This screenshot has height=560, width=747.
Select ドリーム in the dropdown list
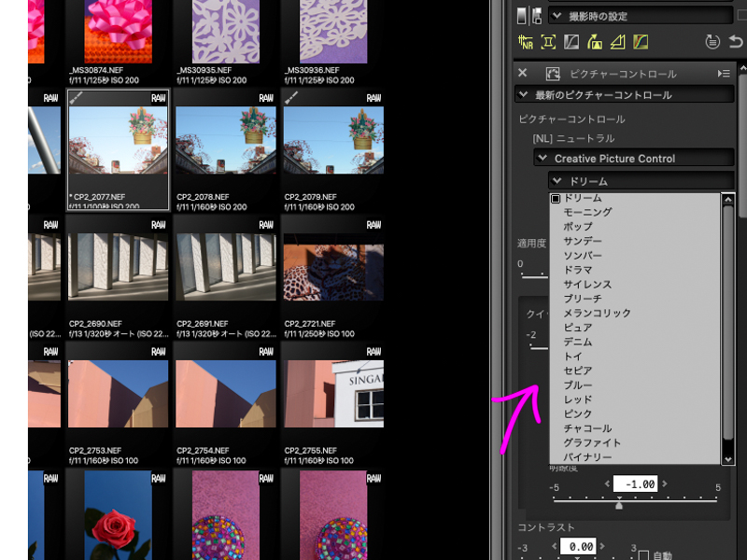(636, 198)
